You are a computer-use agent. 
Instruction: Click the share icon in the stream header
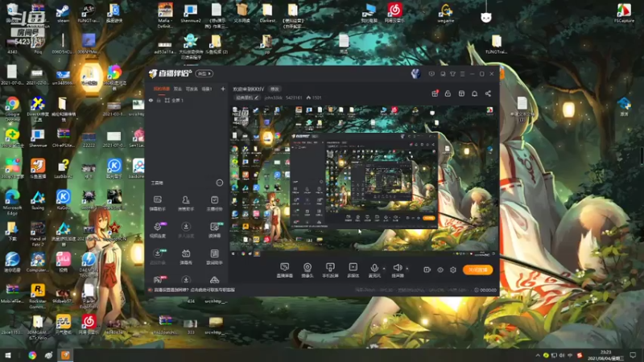tap(488, 93)
